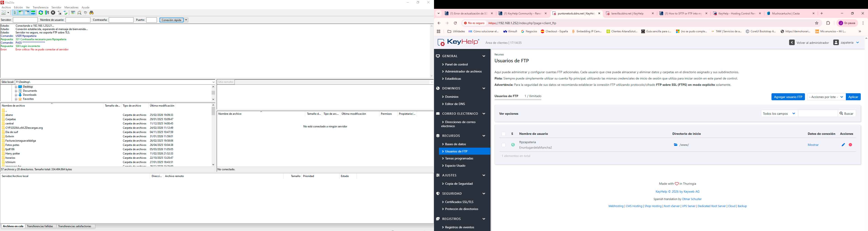The image size is (868, 231).
Task: Check the ftpzapateria row checkbox
Action: [503, 145]
